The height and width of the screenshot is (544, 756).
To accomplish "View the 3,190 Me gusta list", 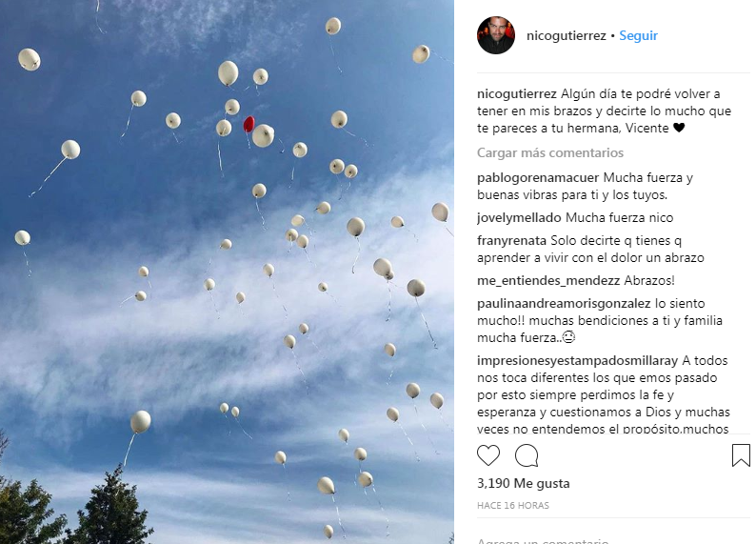I will click(x=523, y=483).
